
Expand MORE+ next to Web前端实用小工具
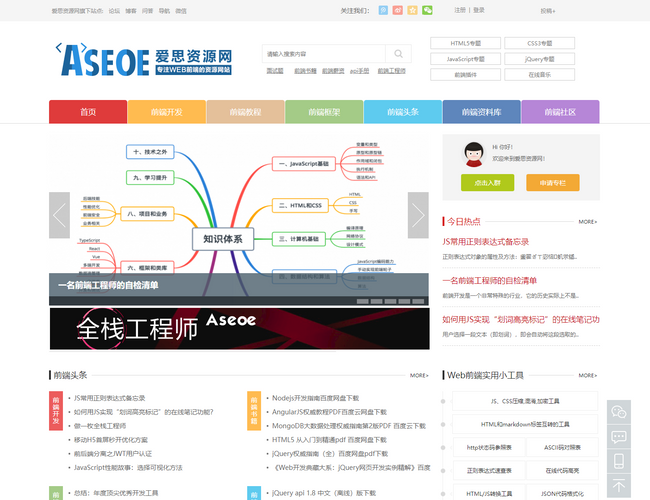click(x=588, y=376)
